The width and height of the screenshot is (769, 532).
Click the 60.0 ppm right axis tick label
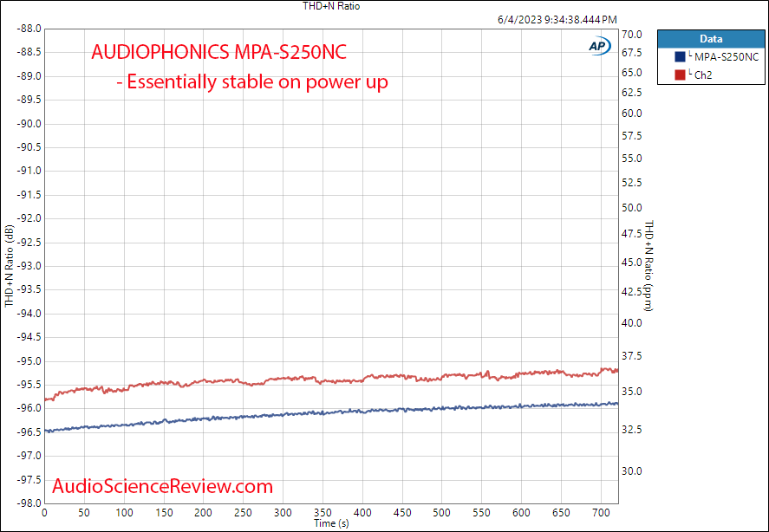tap(632, 114)
